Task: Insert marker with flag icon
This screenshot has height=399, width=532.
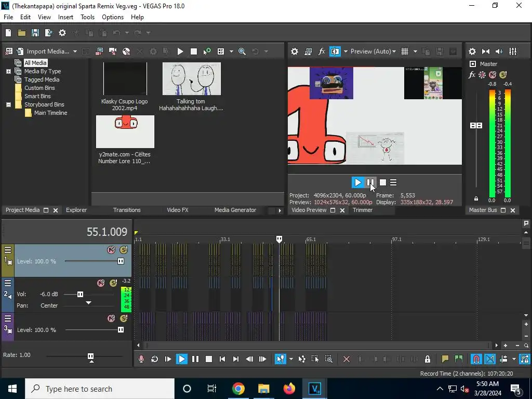Action: tap(445, 359)
